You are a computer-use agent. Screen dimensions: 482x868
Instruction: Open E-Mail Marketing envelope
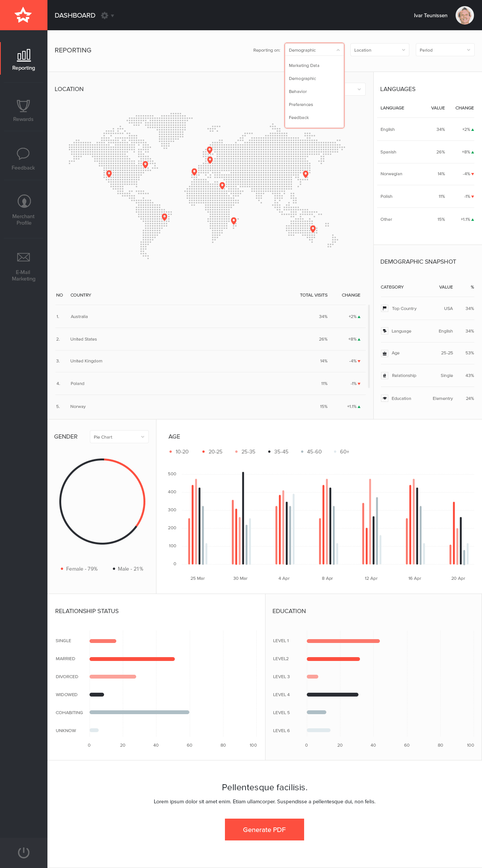click(24, 266)
